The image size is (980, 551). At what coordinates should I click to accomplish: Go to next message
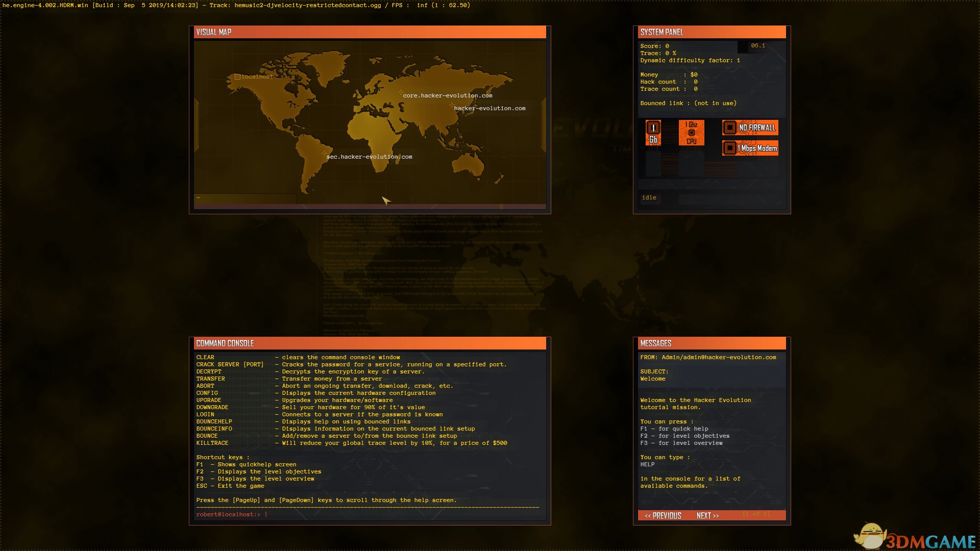707,516
